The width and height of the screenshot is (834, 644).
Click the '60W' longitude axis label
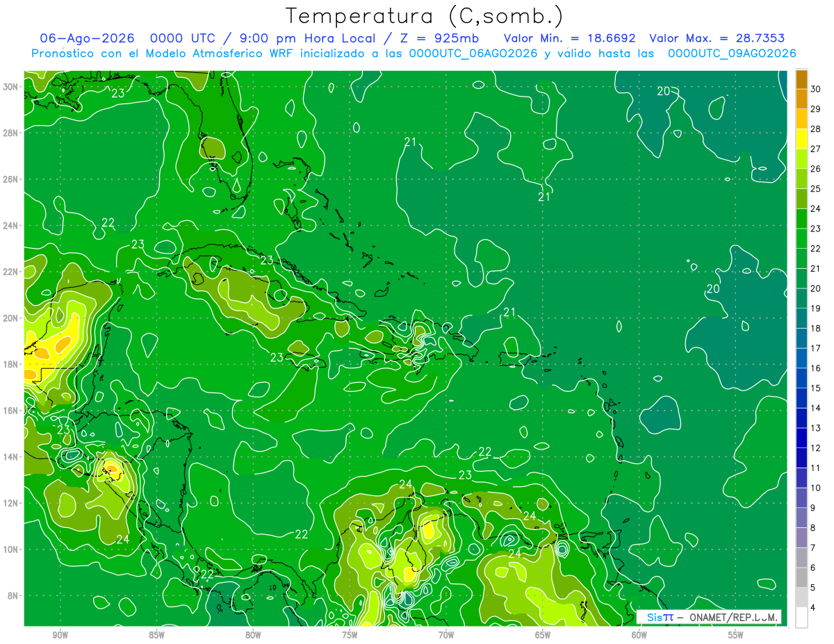(639, 635)
